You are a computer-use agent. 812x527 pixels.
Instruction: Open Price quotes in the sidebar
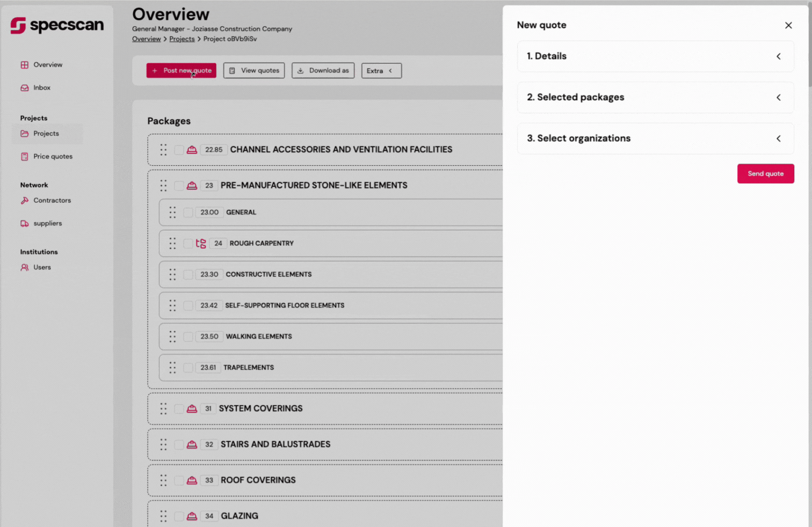[53, 157]
